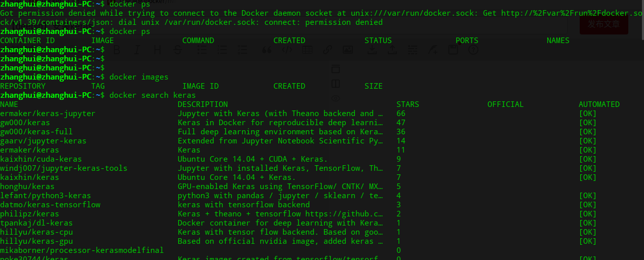The image size is (644, 260).
Task: Click the gw000/keras result name
Action: [25, 123]
